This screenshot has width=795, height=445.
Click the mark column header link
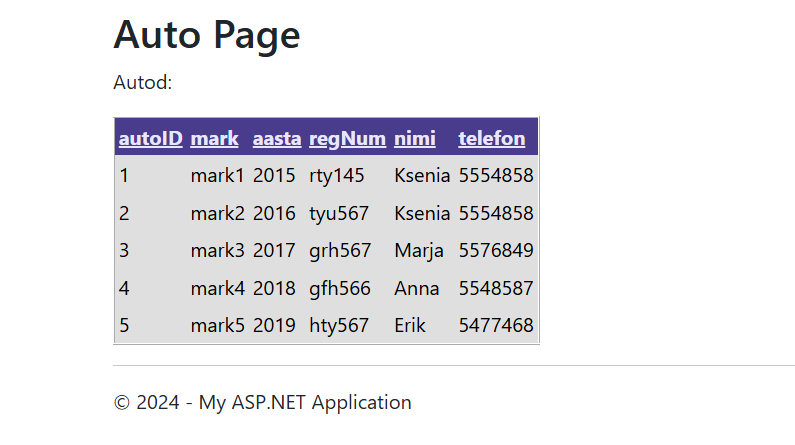(214, 138)
